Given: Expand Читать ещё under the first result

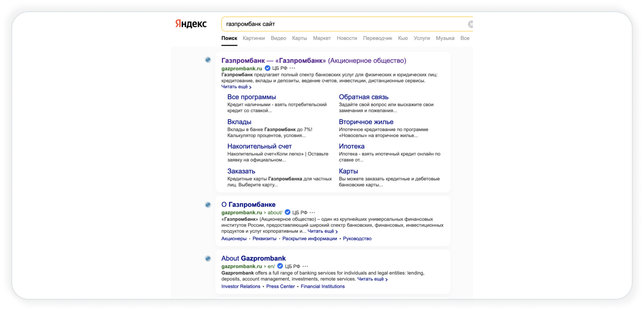Looking at the screenshot, I should (236, 87).
